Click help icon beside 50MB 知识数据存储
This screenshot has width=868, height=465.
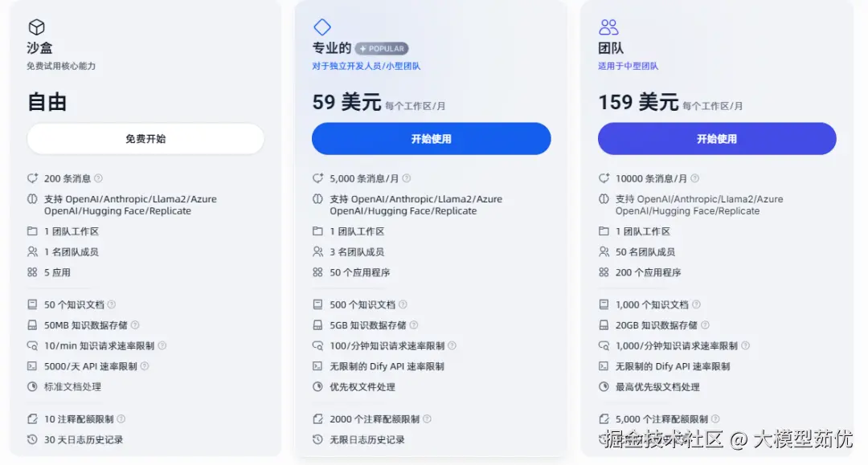click(x=135, y=325)
